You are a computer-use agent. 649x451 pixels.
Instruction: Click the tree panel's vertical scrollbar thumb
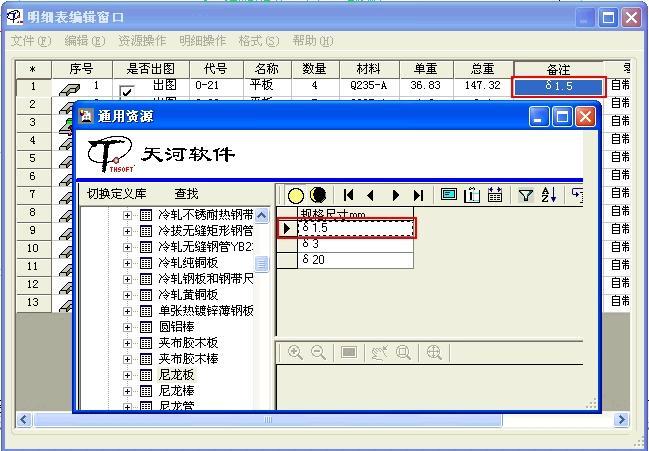click(x=262, y=264)
